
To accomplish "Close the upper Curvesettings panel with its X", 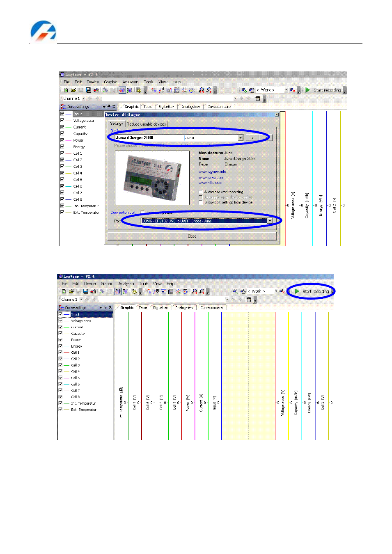I will coord(114,107).
